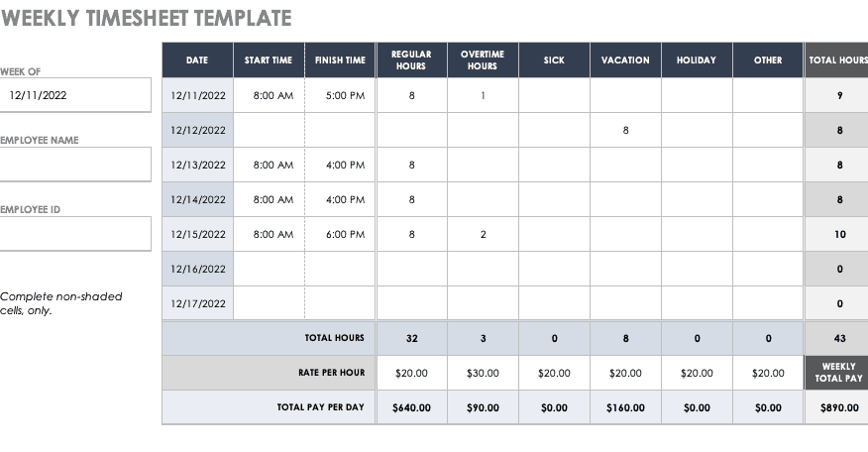The image size is (868, 452).
Task: Select the Regular Hours column header
Action: (411, 60)
